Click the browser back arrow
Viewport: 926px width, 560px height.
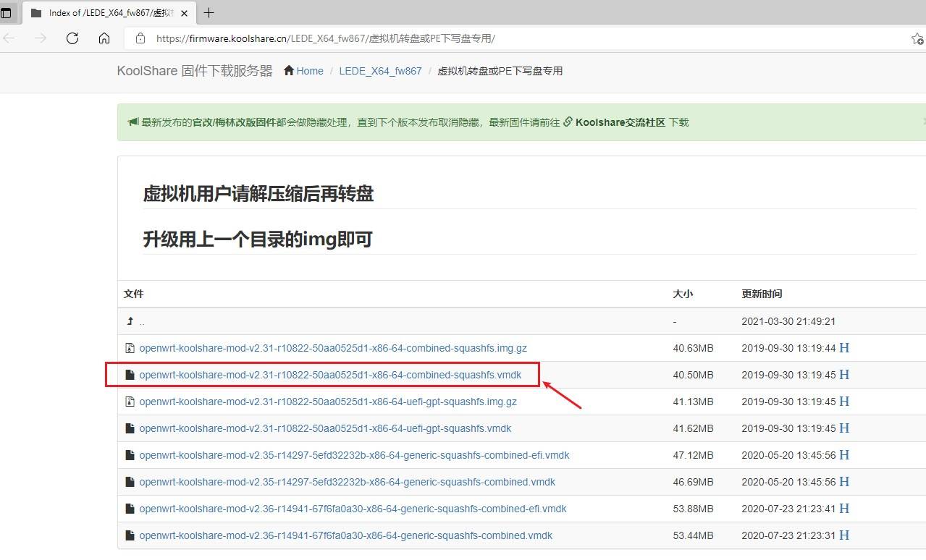[x=9, y=38]
